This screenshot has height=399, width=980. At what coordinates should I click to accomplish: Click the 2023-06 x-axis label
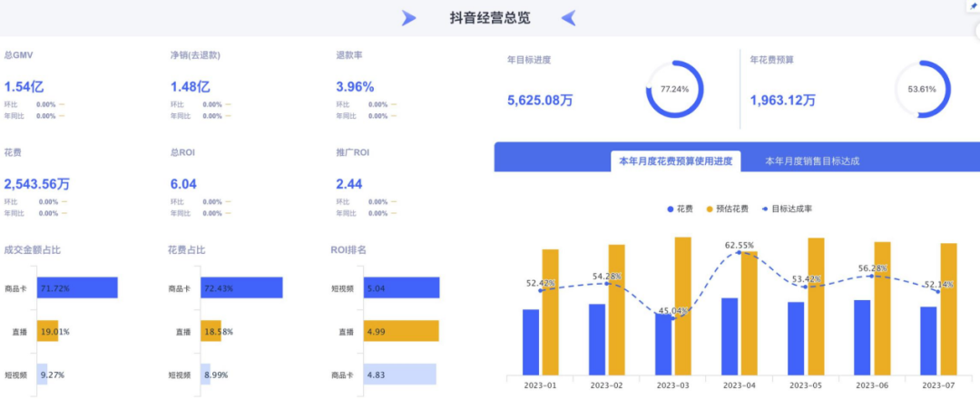coord(872,385)
